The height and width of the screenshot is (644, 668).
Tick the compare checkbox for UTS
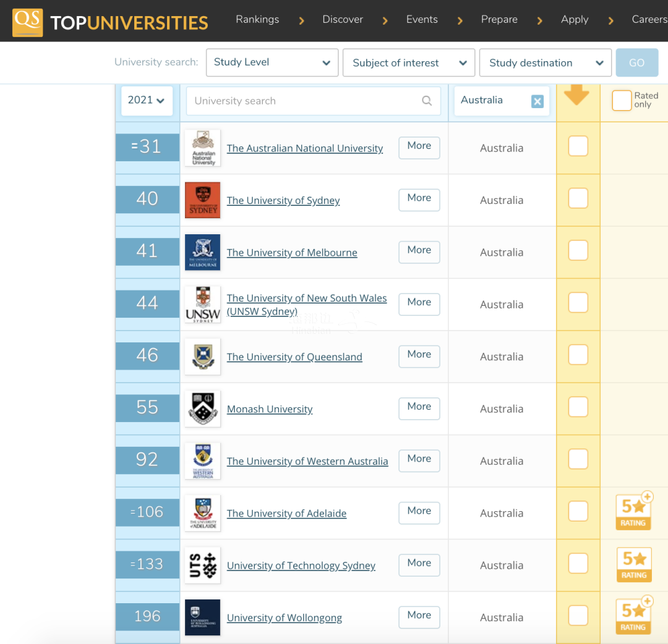point(578,563)
